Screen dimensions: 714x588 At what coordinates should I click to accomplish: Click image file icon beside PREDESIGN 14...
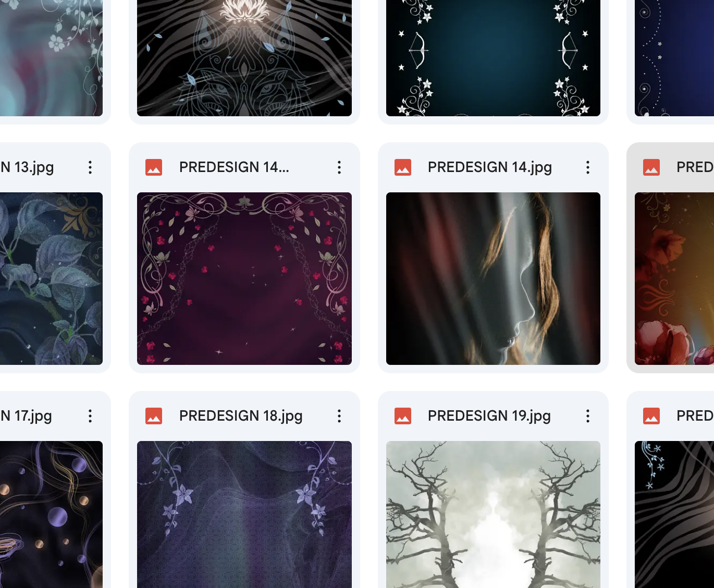click(x=154, y=167)
